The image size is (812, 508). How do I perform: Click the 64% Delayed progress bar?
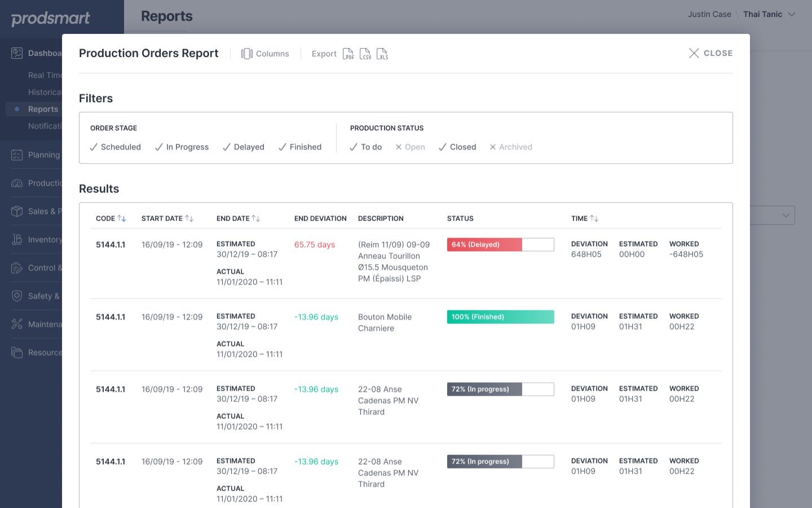(501, 244)
